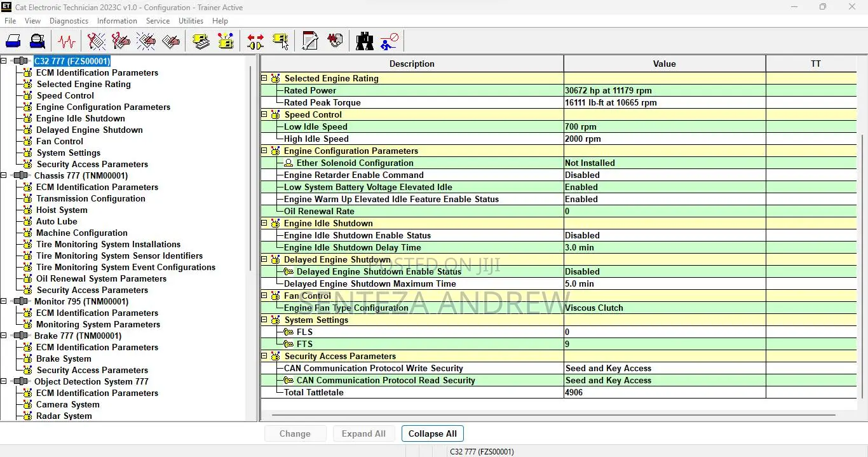Click key icon beside Delayed Engine Shutdown Enable Status

pos(288,271)
